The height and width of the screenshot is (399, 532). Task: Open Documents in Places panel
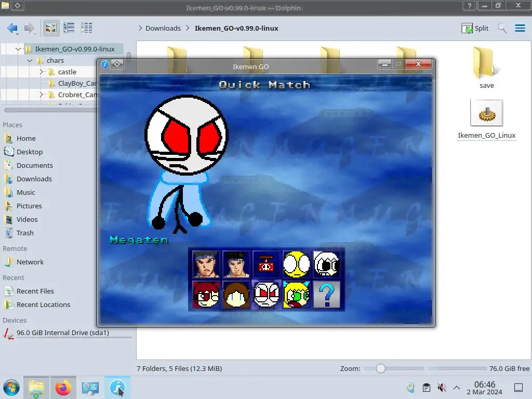(35, 166)
